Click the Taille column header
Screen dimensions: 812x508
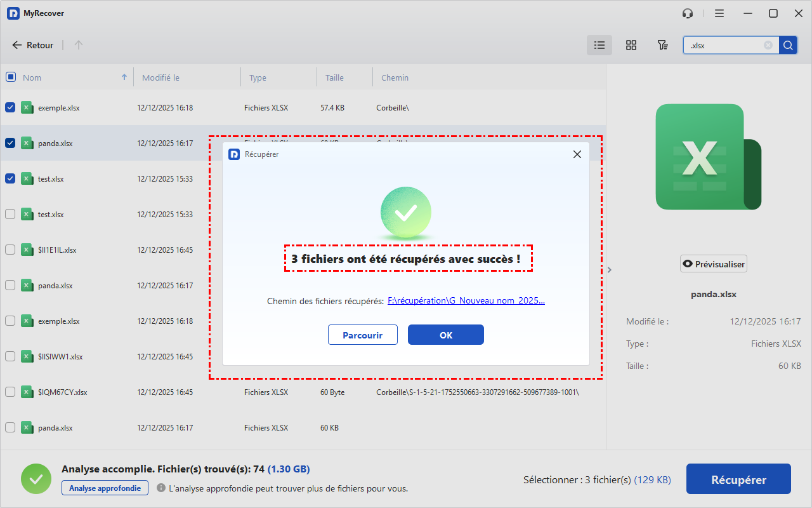point(334,78)
